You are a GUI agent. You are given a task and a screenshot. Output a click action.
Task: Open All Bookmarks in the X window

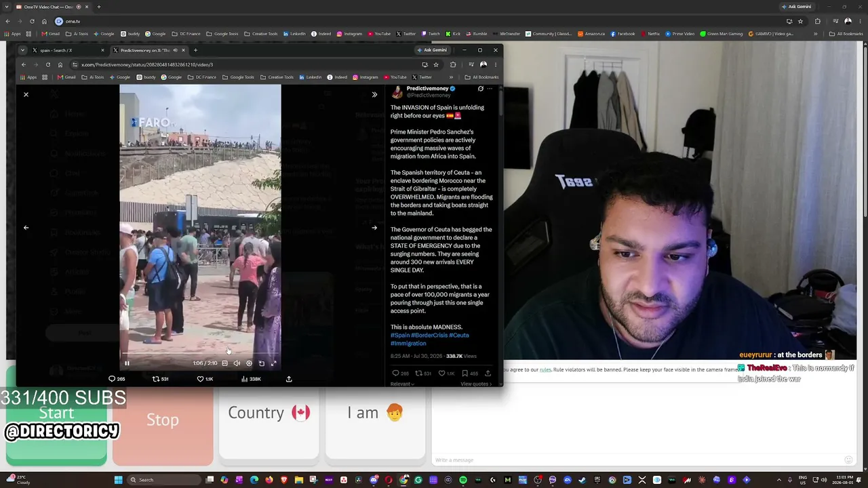pos(481,77)
